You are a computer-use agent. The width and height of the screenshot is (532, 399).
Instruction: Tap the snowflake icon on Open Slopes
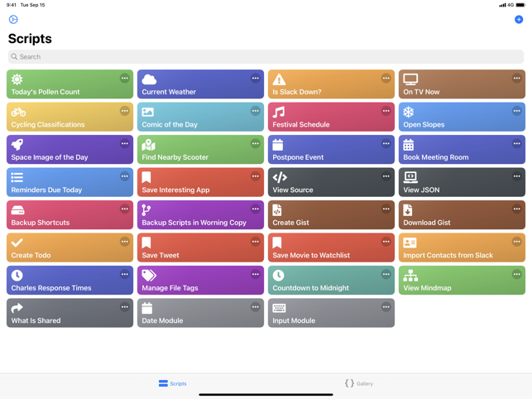point(409,113)
